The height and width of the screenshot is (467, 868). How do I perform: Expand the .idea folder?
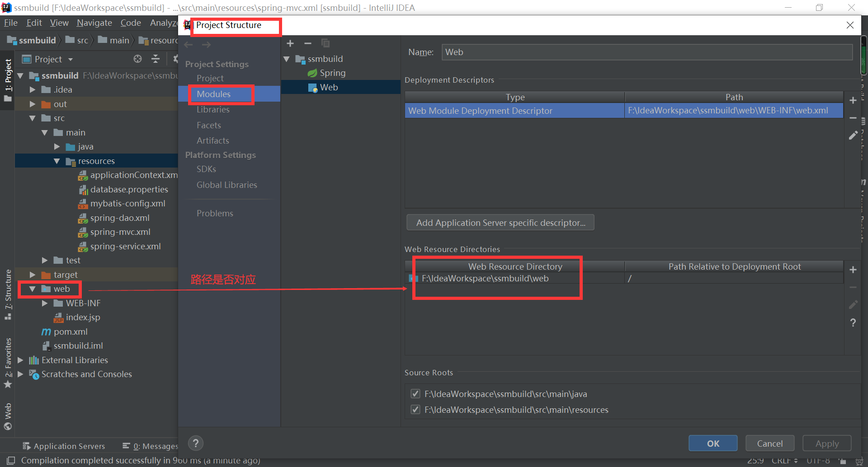[33, 89]
